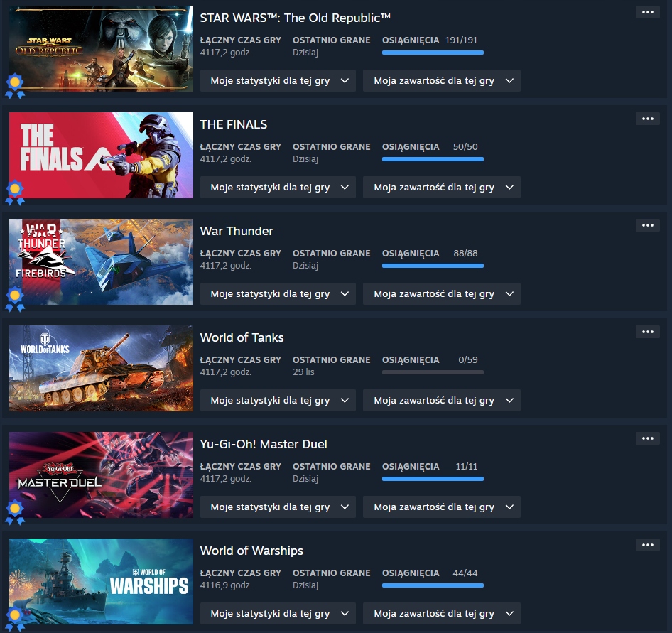
Task: Click OSIĄGNIĘCIA 191/191 for Star Wars
Action: coord(430,40)
